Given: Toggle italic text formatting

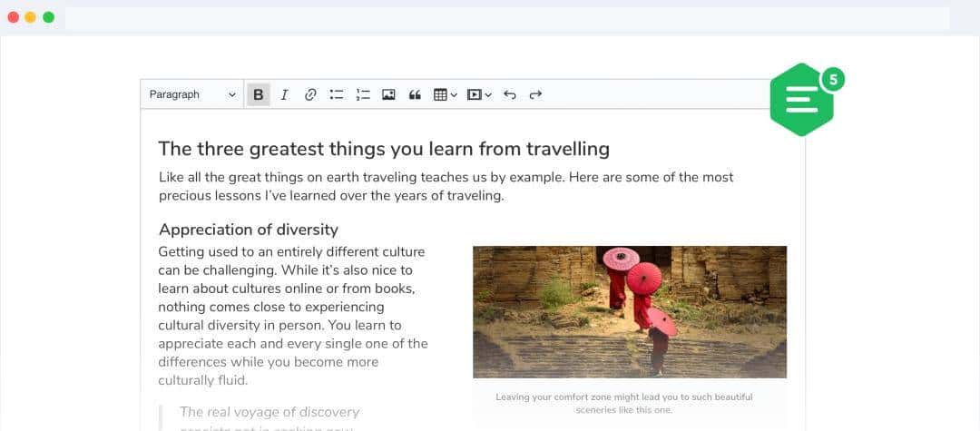Looking at the screenshot, I should pos(284,94).
